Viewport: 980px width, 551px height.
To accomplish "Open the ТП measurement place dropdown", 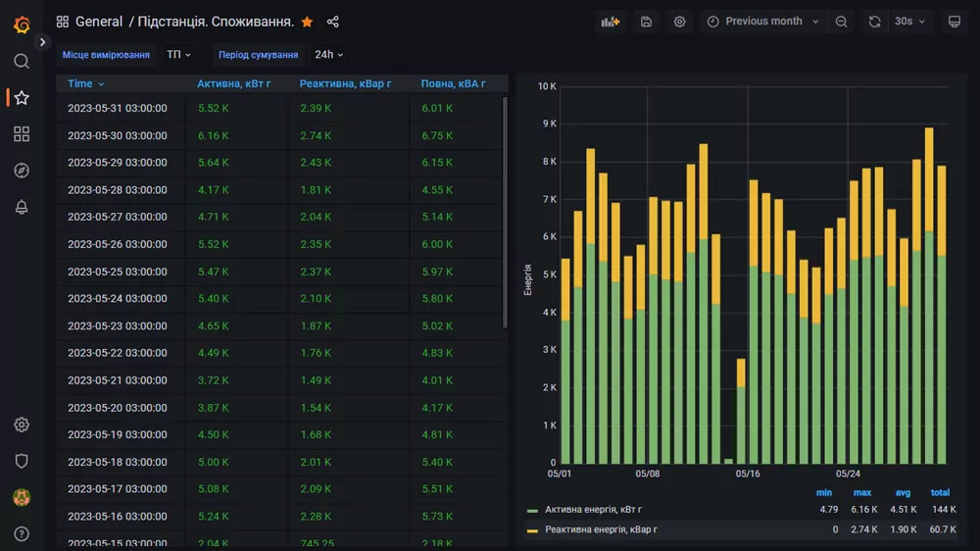I will (178, 55).
